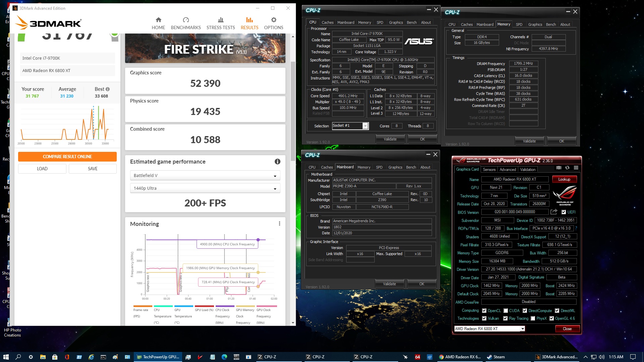Screen dimensions: 644x362
Task: Open the 1440p Ultra preset dropdown
Action: pyautogui.click(x=205, y=188)
